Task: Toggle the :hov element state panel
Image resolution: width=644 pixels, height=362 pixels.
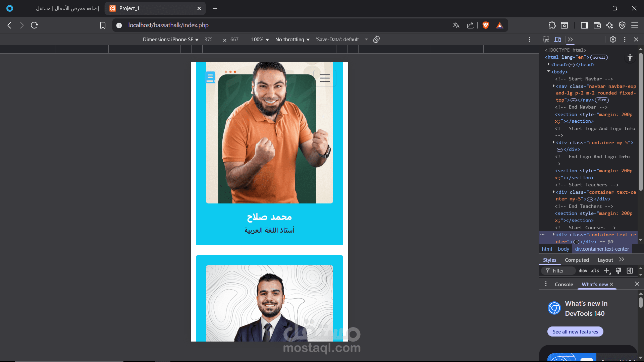Action: (583, 271)
